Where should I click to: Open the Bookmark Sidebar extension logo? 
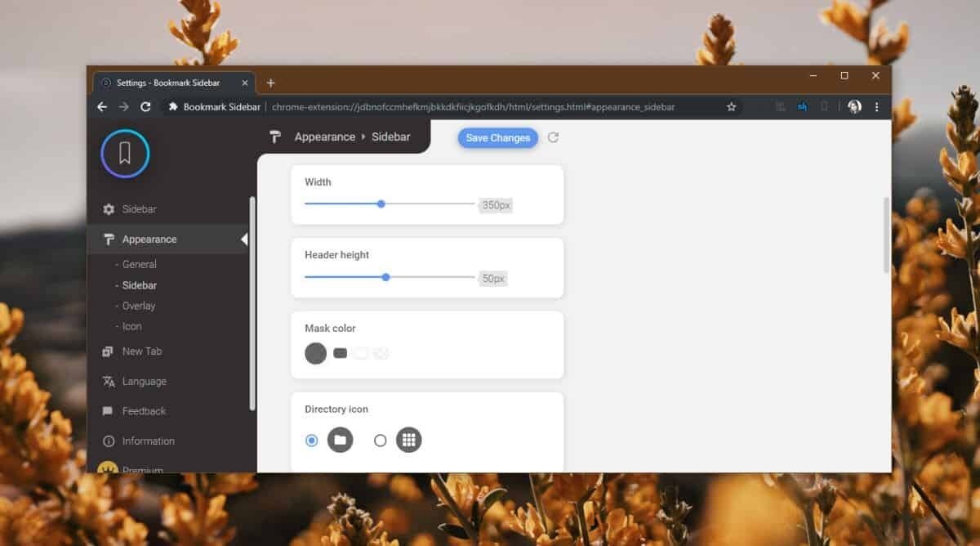124,153
